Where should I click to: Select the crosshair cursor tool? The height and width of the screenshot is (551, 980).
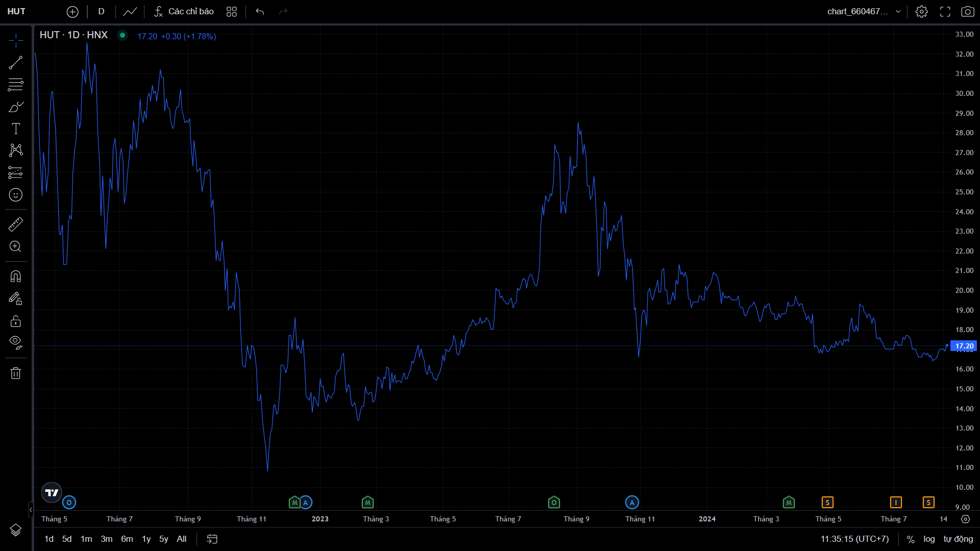click(x=16, y=40)
